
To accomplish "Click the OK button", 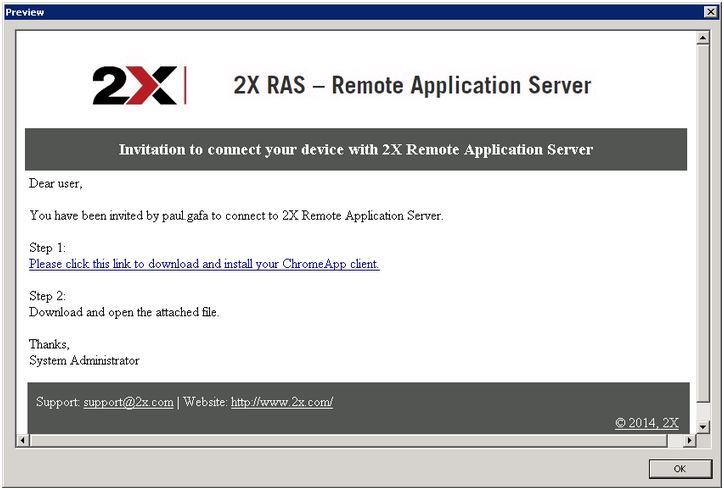I will pos(680,469).
